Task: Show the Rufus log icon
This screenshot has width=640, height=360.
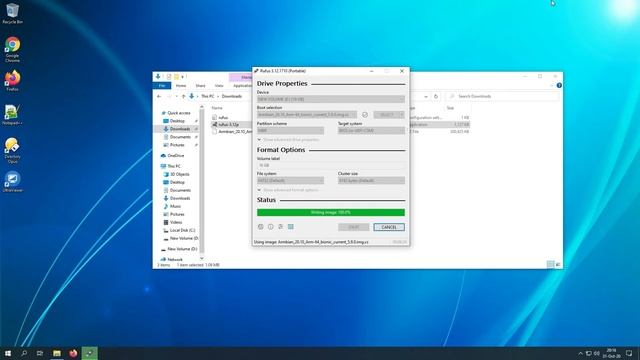Action: coord(291,227)
